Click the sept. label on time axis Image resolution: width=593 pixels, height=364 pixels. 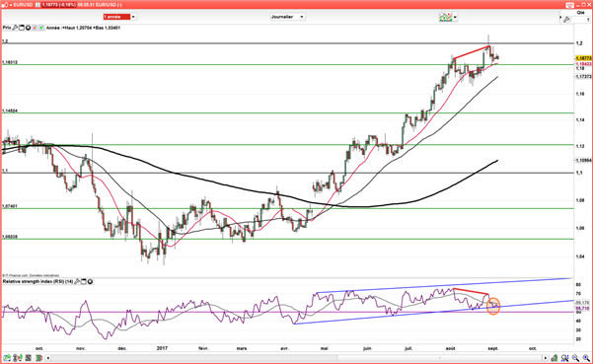492,348
